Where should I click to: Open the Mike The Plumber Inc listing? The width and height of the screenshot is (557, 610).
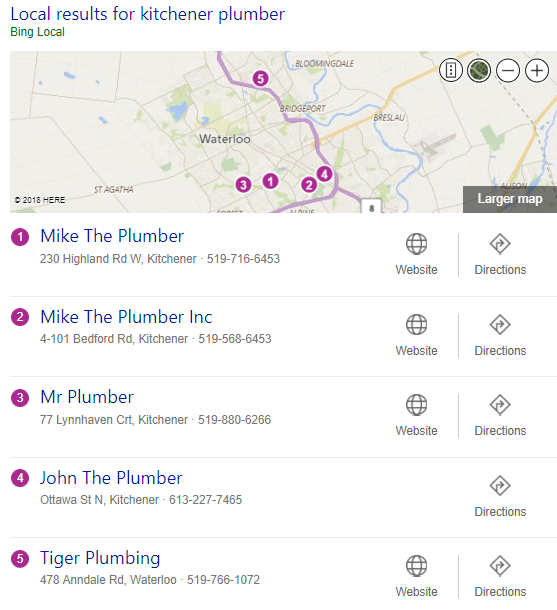tap(126, 317)
